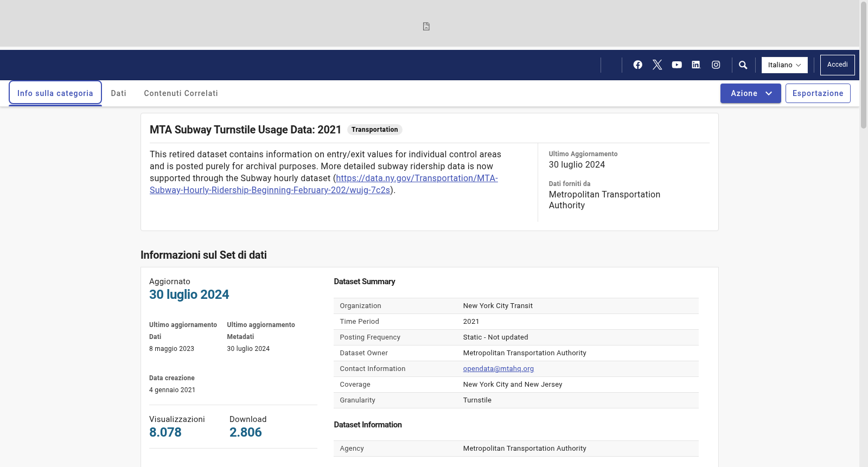Click the 'New York City Transit' organization value
The height and width of the screenshot is (467, 868).
[x=498, y=306]
